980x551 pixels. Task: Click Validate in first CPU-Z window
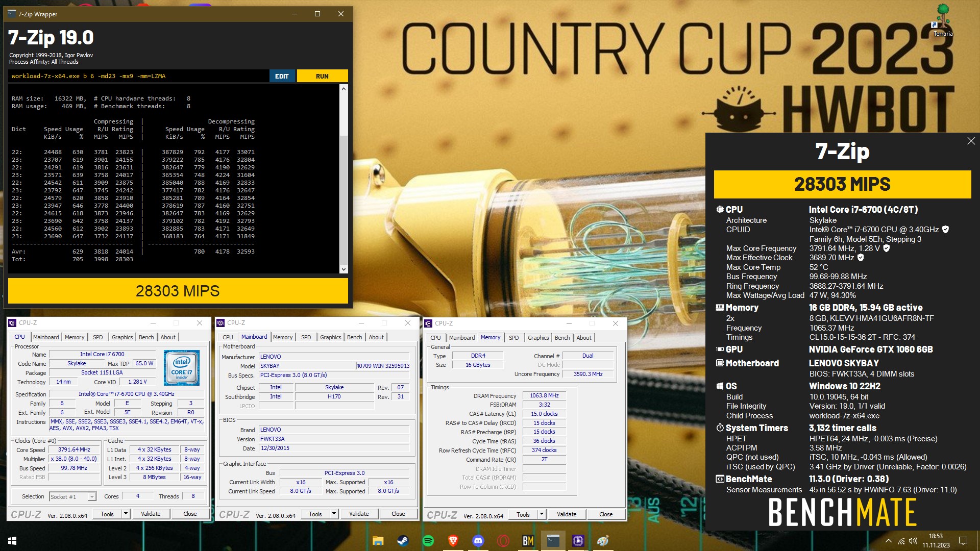pyautogui.click(x=151, y=514)
